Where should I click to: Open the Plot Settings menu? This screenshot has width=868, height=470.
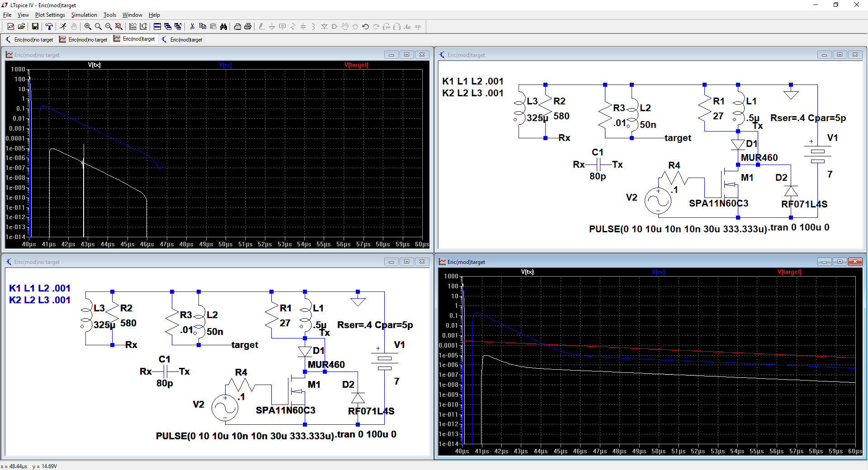[x=50, y=15]
